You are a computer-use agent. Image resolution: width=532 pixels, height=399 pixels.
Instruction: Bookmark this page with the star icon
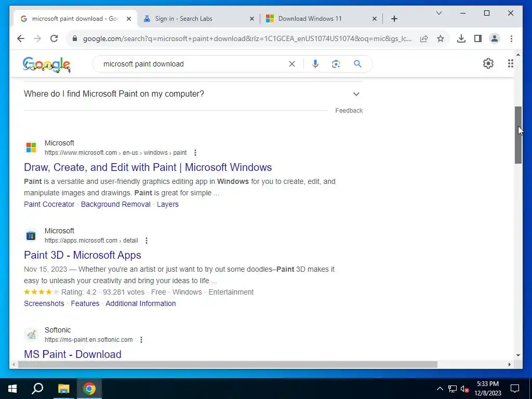441,38
